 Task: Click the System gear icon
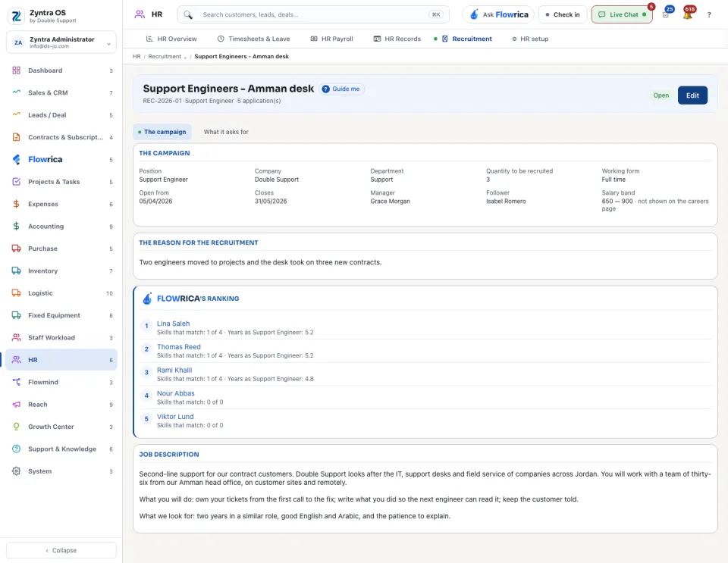tap(16, 471)
